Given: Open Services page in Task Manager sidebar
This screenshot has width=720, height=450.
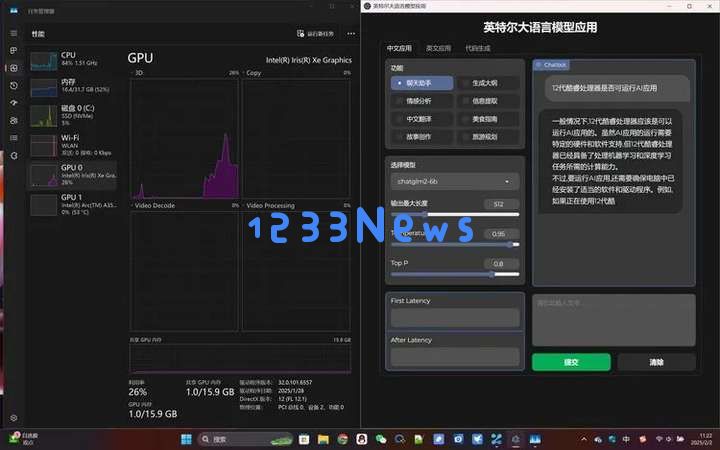Looking at the screenshot, I should pos(14,156).
